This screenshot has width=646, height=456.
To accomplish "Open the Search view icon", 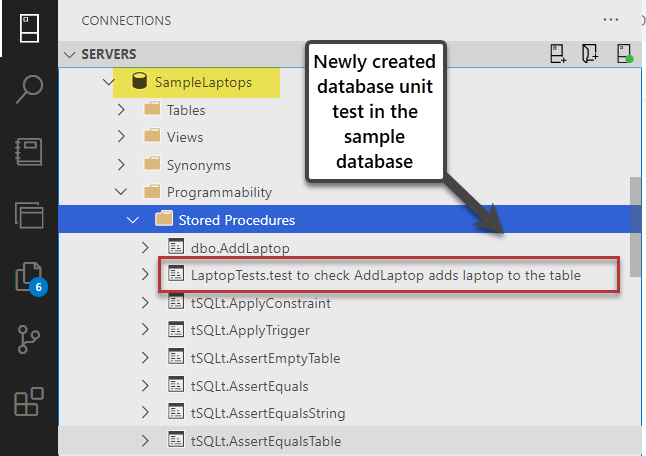I will tap(28, 89).
